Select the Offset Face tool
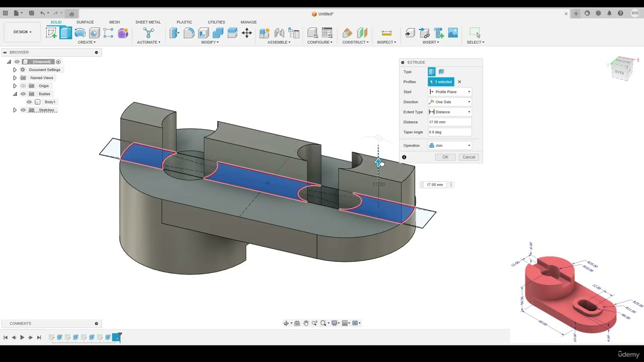This screenshot has height=362, width=644. tap(232, 33)
